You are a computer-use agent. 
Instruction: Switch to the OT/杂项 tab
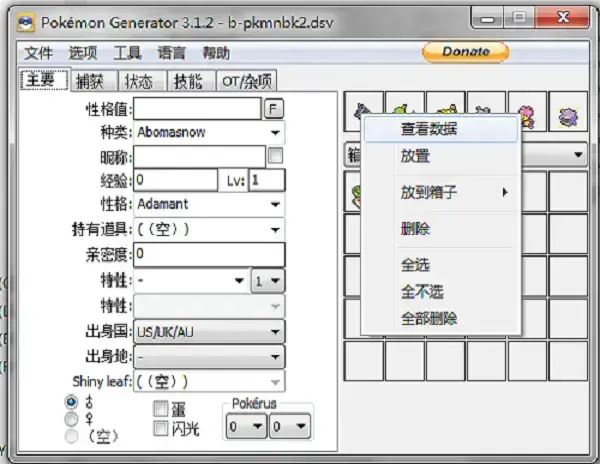[247, 81]
